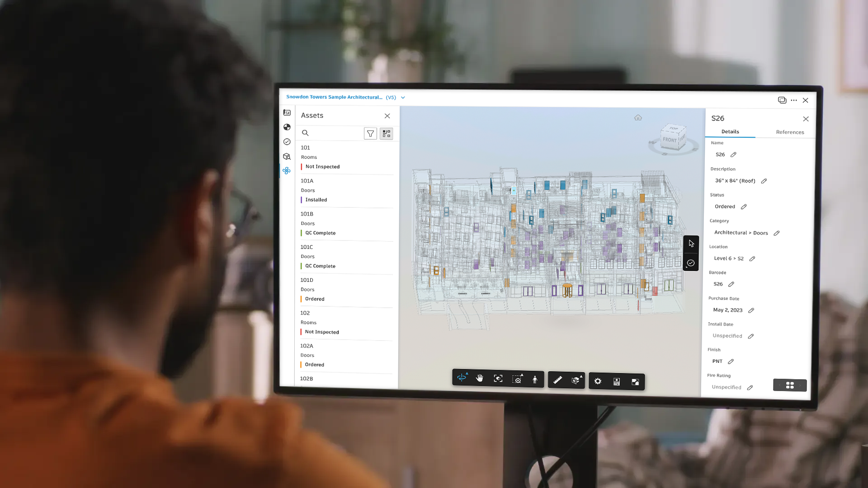This screenshot has width=868, height=488.
Task: Expand version dropdown for Snowdon Towers
Action: click(403, 97)
